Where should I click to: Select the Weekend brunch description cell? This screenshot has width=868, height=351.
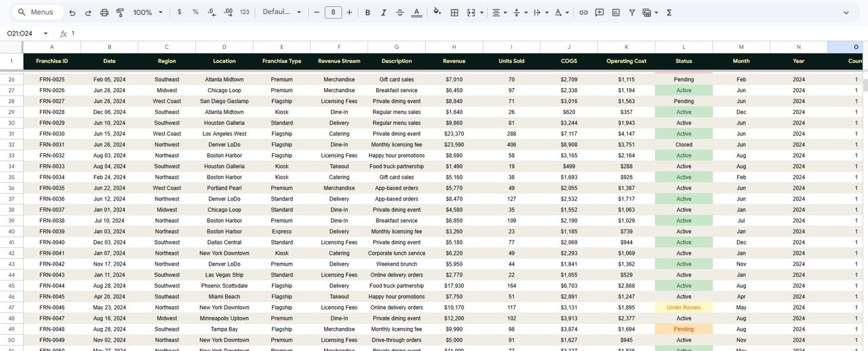click(397, 264)
